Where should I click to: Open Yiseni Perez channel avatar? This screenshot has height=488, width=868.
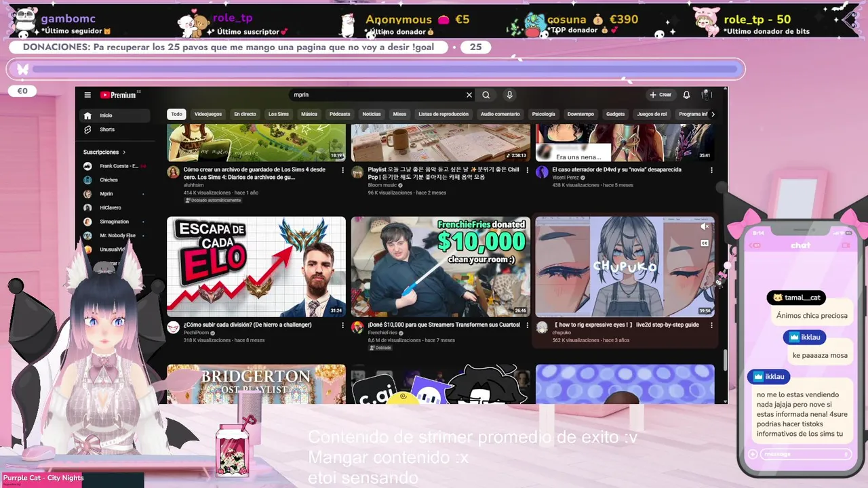pos(542,172)
